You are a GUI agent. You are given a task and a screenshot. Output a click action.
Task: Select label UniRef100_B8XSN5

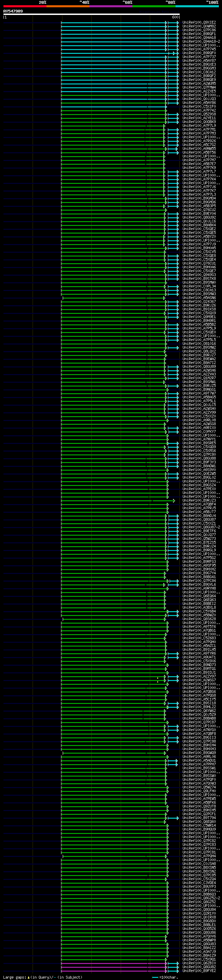[199, 867]
